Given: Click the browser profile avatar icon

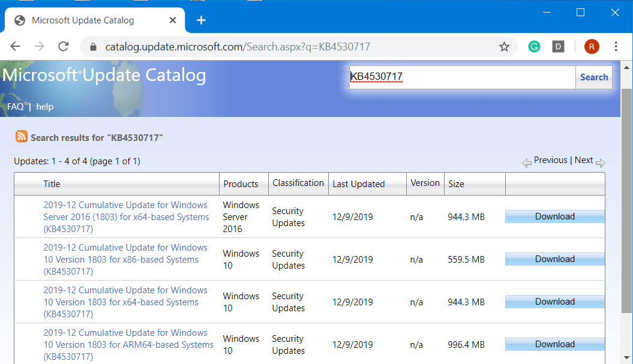Looking at the screenshot, I should click(x=592, y=46).
